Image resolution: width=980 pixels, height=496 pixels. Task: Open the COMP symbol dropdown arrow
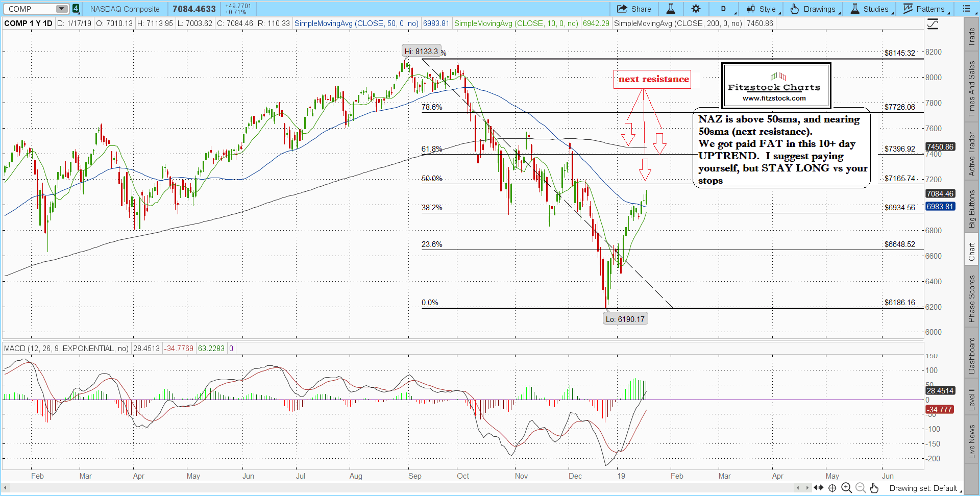pyautogui.click(x=61, y=9)
